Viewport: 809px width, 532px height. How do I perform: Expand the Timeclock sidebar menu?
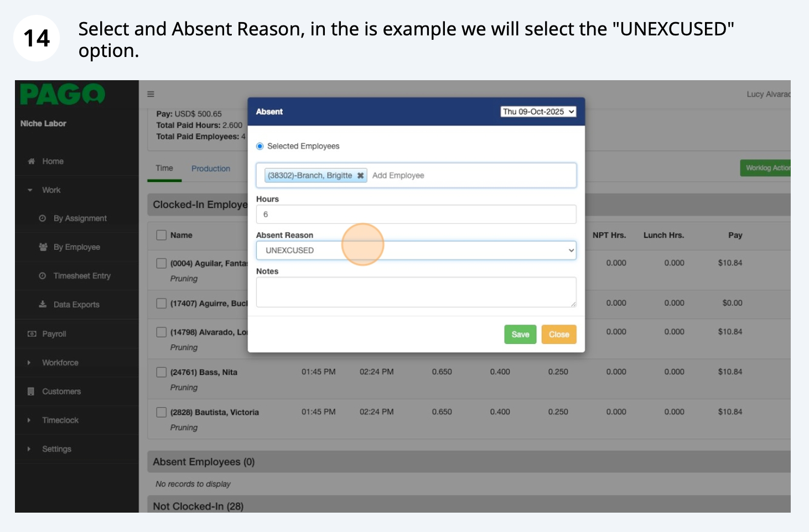pyautogui.click(x=60, y=420)
